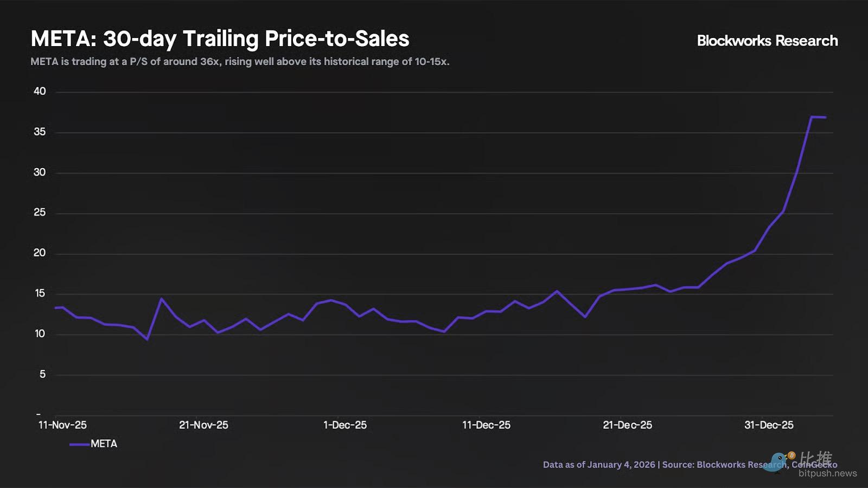Viewport: 868px width, 488px height.
Task: Select the 11-Dec-25 date label
Action: click(x=486, y=425)
